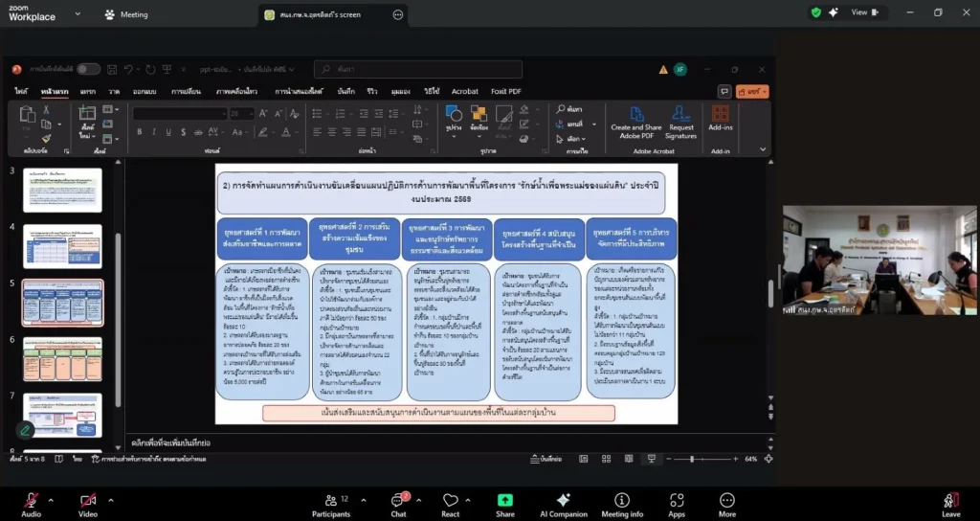Open AI Companion
The image size is (980, 521).
tap(563, 501)
